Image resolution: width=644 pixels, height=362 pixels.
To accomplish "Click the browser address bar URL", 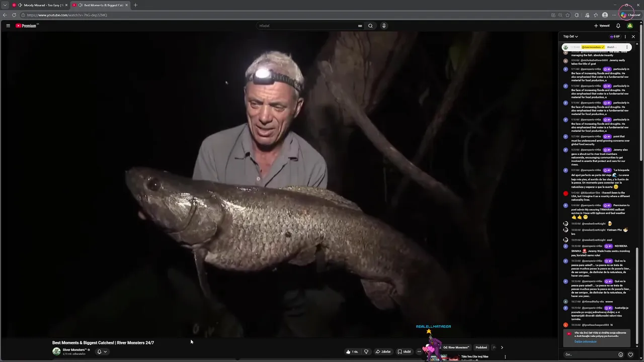I will (67, 15).
